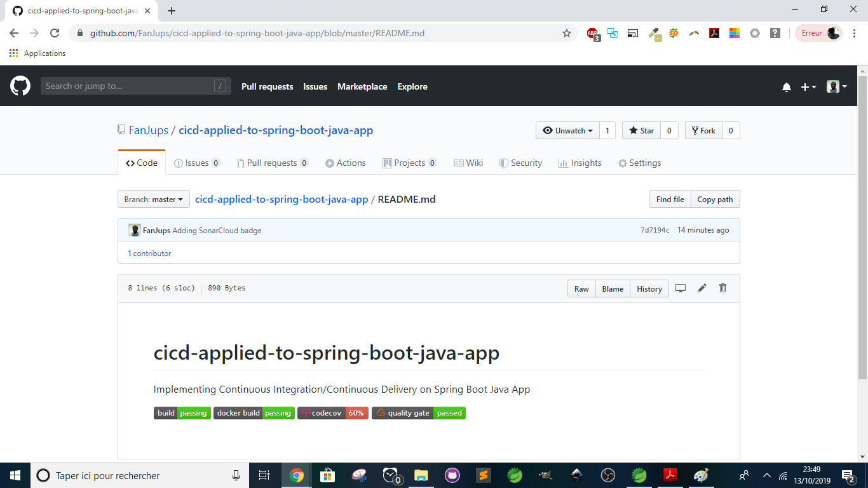Click the repository book icon beside FanJups
Viewport: 868px width, 488px height.
[121, 130]
